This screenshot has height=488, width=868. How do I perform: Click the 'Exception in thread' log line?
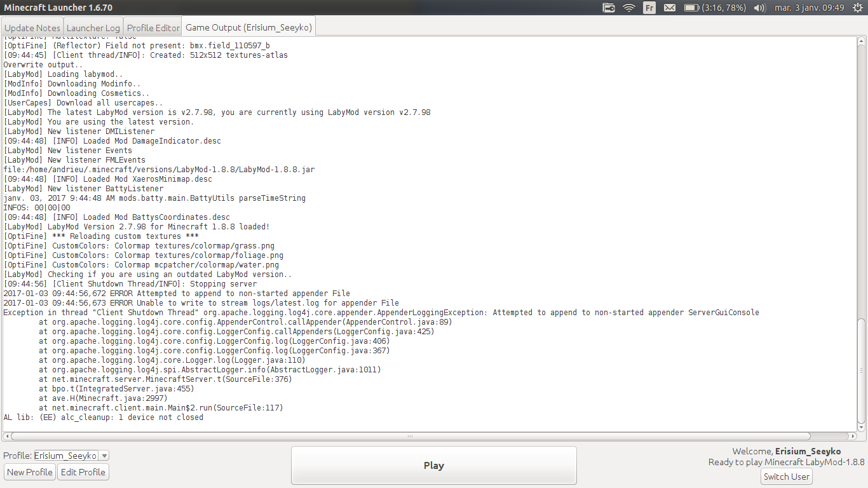coord(381,313)
